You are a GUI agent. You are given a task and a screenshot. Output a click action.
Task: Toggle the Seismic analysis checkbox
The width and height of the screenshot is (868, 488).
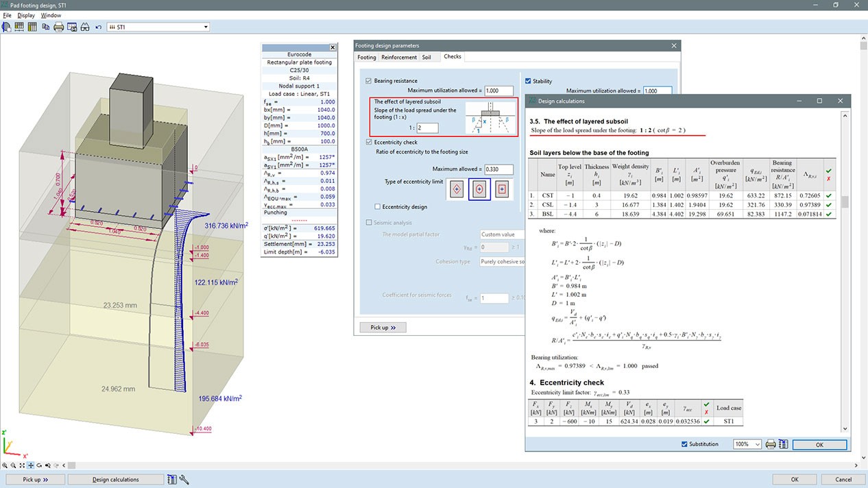click(369, 223)
